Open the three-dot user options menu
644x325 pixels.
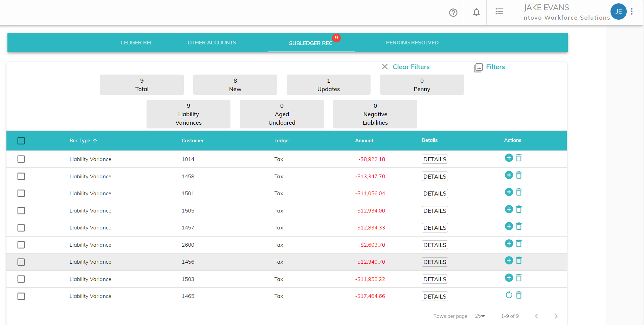[631, 12]
